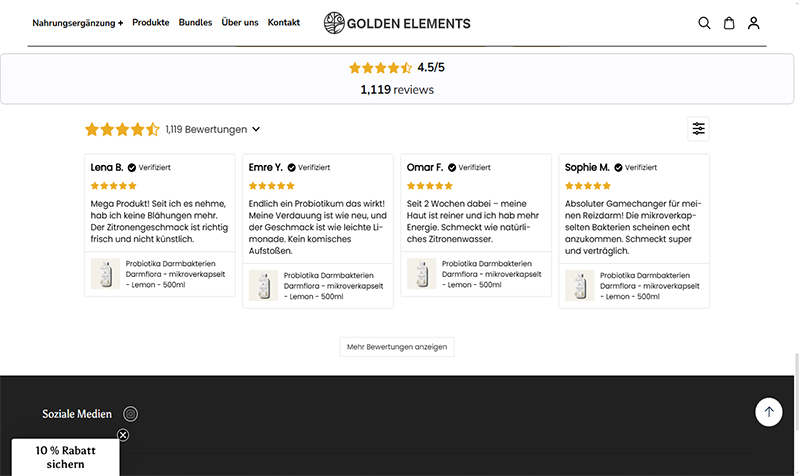
Task: Click the scroll-to-top arrow button
Action: 769,412
